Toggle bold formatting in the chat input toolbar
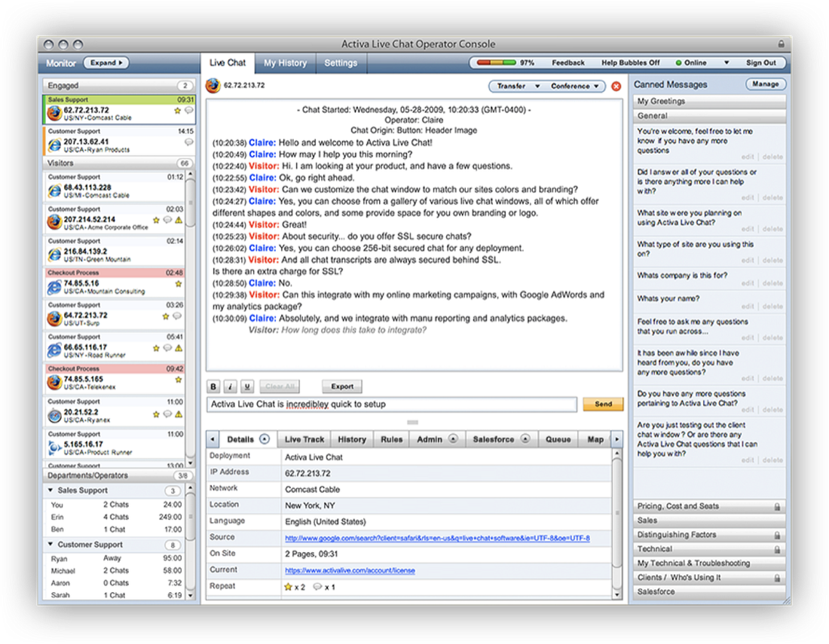 click(213, 386)
